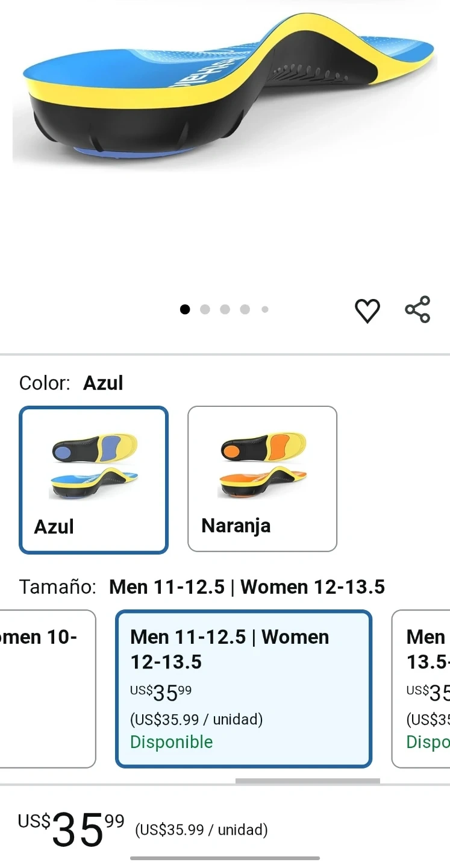
Task: Tap the orange insole thumbnail image
Action: tap(263, 465)
